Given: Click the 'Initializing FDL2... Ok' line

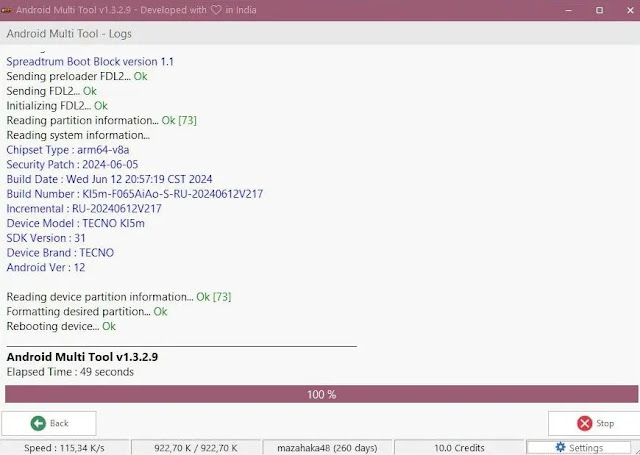Looking at the screenshot, I should coord(57,106).
